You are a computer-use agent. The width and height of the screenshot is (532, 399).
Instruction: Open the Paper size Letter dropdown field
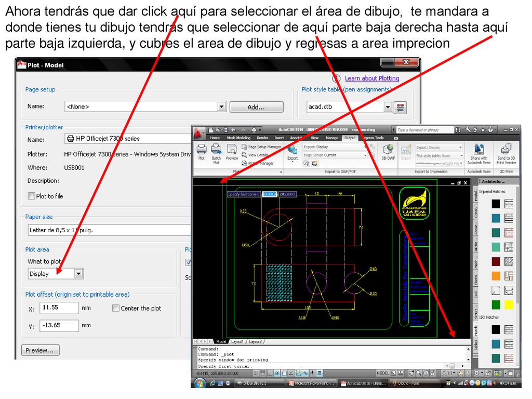(x=109, y=230)
